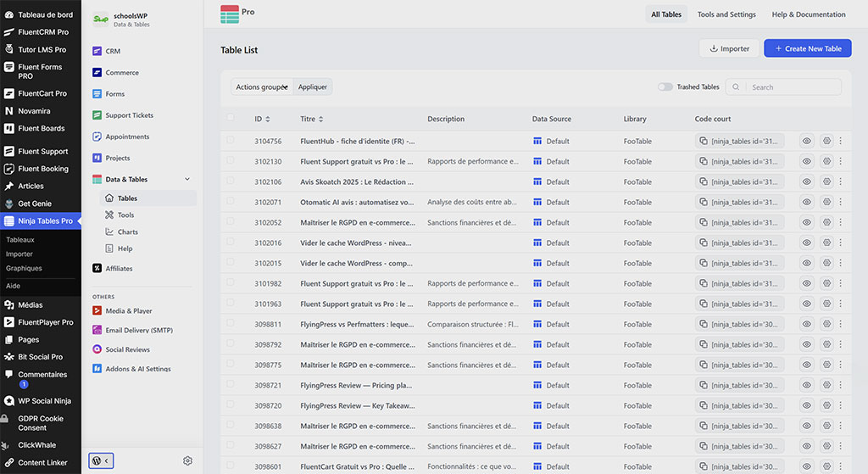Open Graphiques in WordPress submenu

click(24, 268)
